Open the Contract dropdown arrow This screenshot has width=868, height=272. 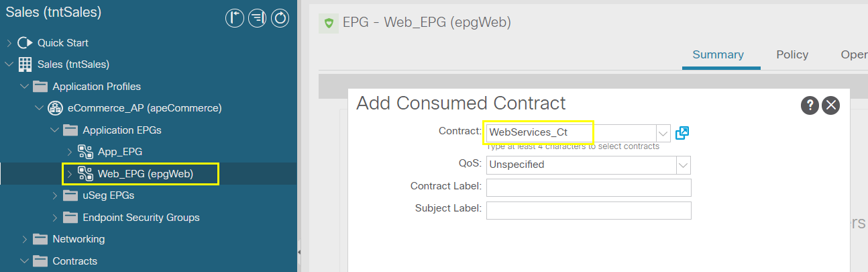pos(663,133)
